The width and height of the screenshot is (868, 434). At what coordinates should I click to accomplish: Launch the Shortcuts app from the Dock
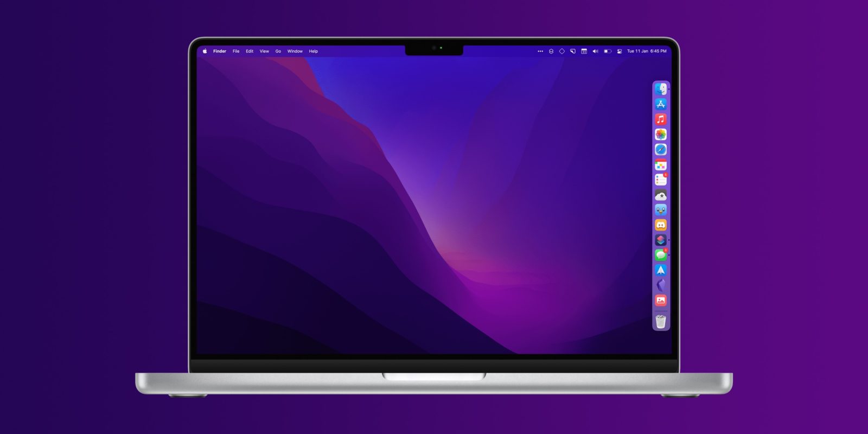[660, 240]
